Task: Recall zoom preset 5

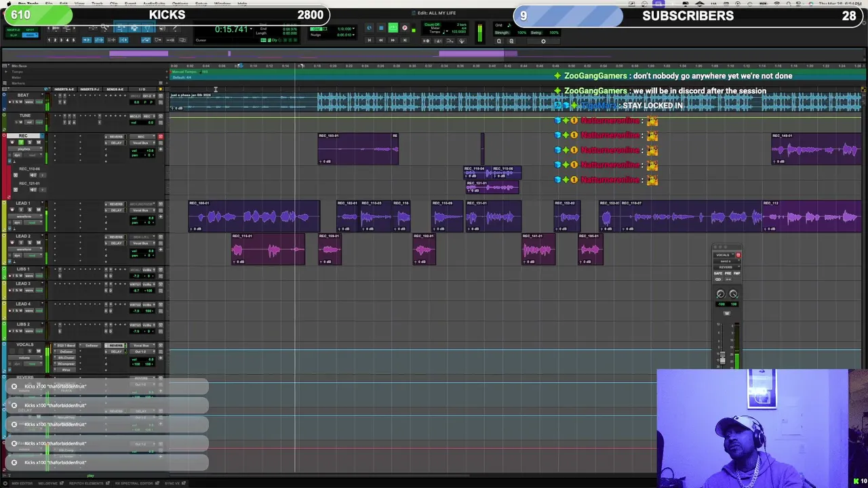Action: pyautogui.click(x=73, y=40)
